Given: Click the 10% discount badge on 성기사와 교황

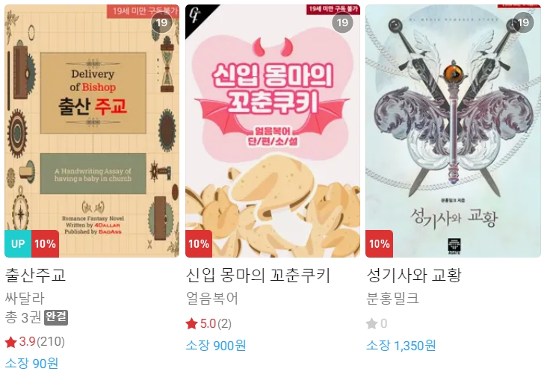Looking at the screenshot, I should pyautogui.click(x=380, y=243).
